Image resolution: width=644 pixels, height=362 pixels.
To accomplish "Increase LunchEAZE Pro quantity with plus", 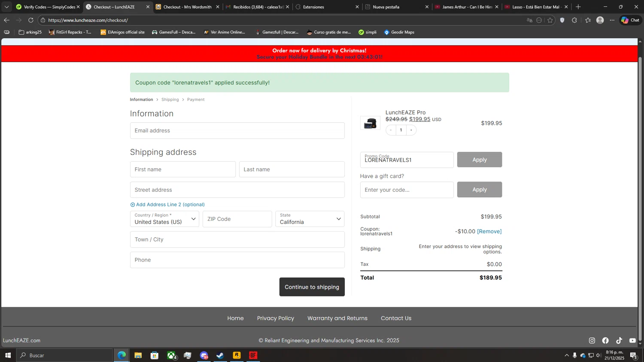I will 411,130.
